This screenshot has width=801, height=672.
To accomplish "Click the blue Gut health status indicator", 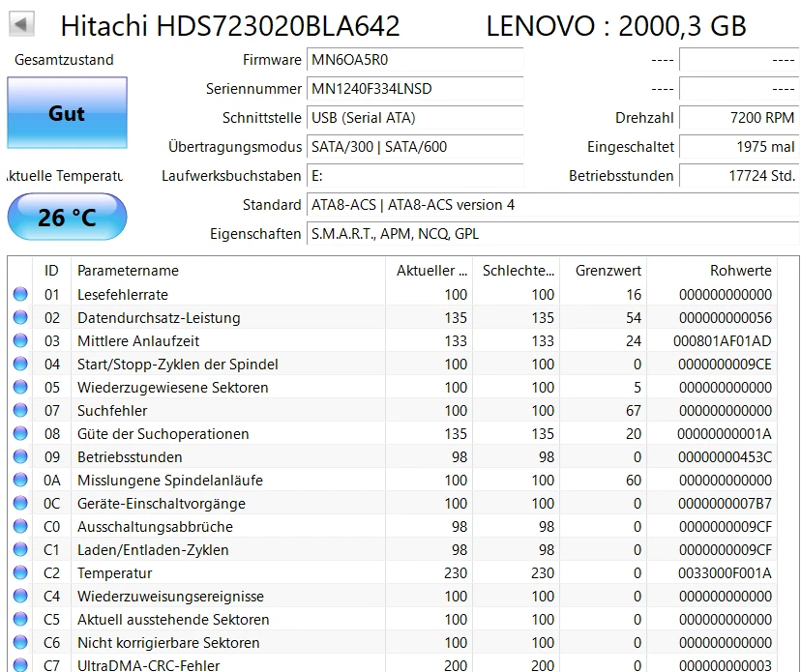I will coord(67,113).
